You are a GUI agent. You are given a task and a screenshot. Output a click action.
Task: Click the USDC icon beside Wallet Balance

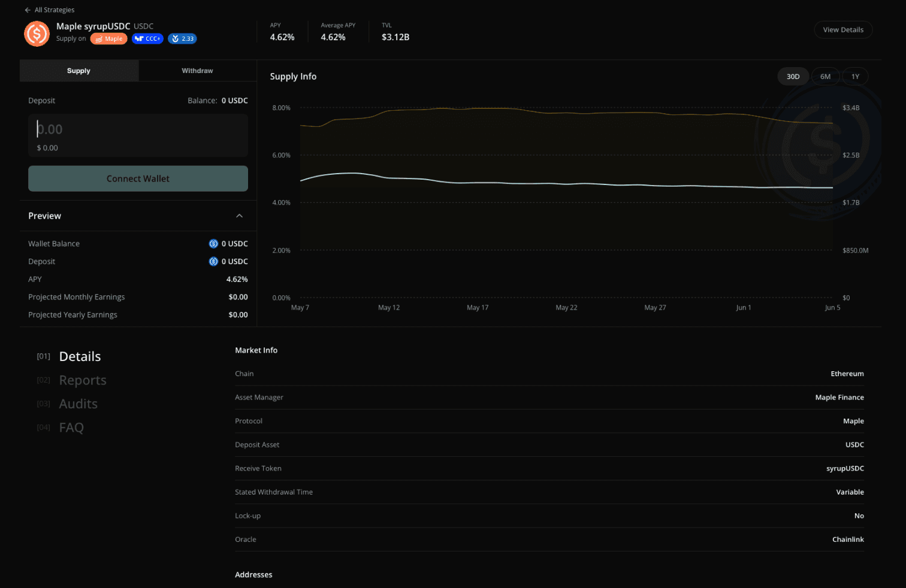pyautogui.click(x=213, y=244)
